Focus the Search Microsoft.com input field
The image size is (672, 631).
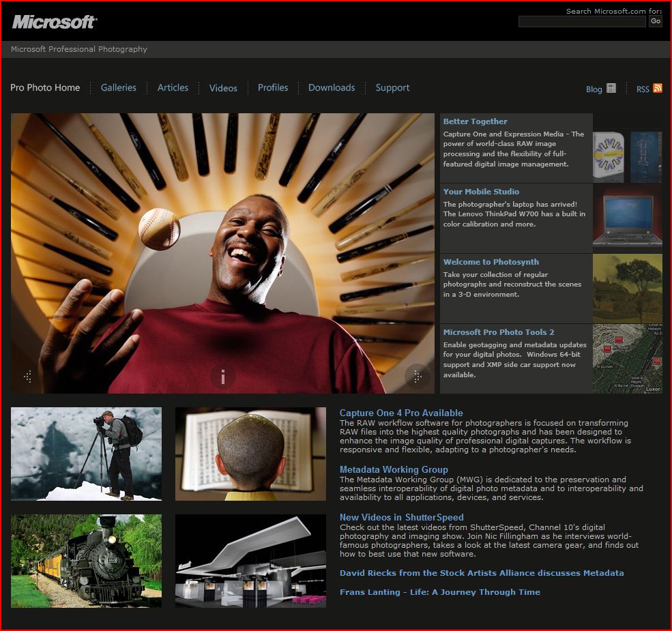[582, 21]
